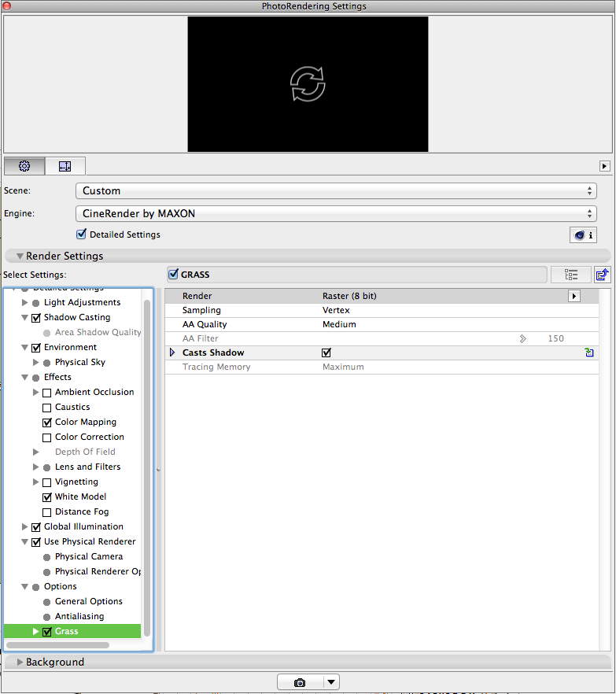Expand the Background section
Screen dimensions: 616x694
tap(20, 662)
